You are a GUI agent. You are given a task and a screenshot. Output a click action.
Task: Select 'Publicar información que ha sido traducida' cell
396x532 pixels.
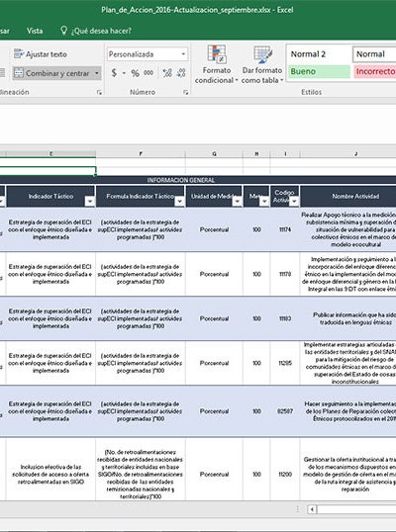[x=348, y=318]
